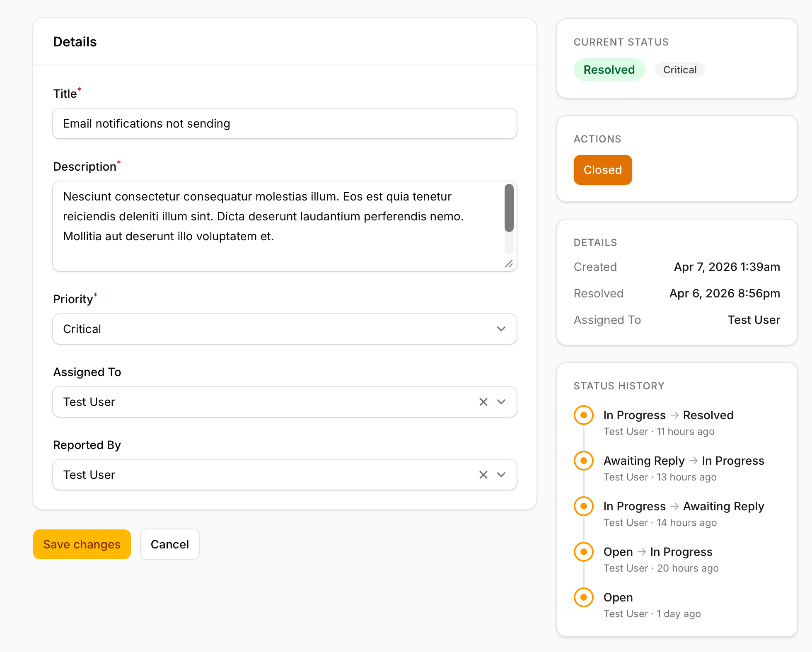Viewport: 812px width, 652px height.
Task: Clear the Assigned To selection with X
Action: pos(483,402)
